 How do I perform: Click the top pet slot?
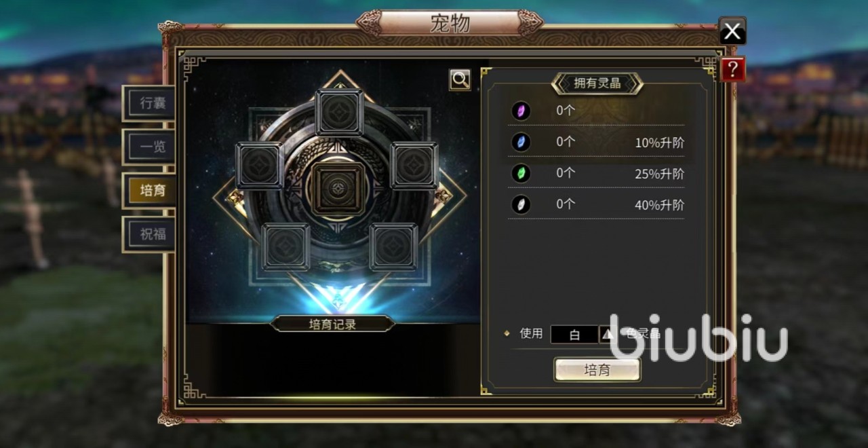point(339,113)
